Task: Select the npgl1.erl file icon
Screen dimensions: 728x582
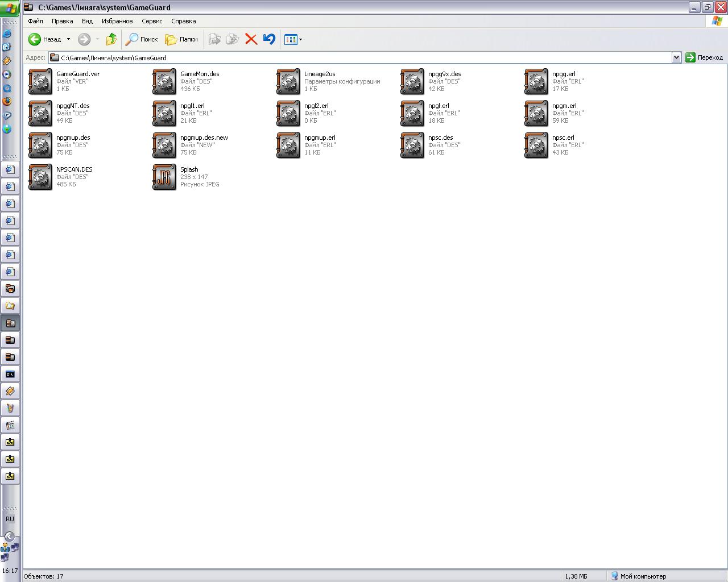Action: click(x=164, y=113)
